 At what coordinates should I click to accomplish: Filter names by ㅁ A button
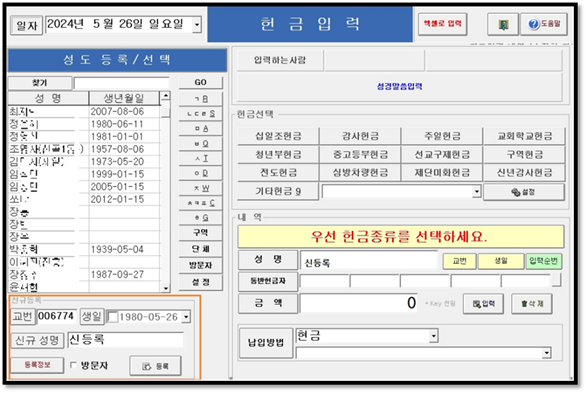200,129
